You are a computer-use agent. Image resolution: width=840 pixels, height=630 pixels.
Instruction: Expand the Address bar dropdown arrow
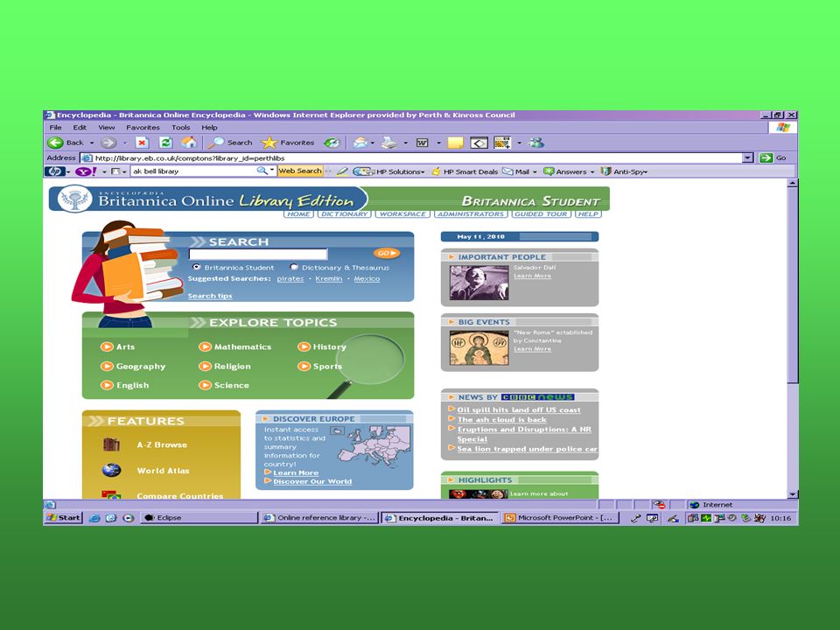click(748, 157)
